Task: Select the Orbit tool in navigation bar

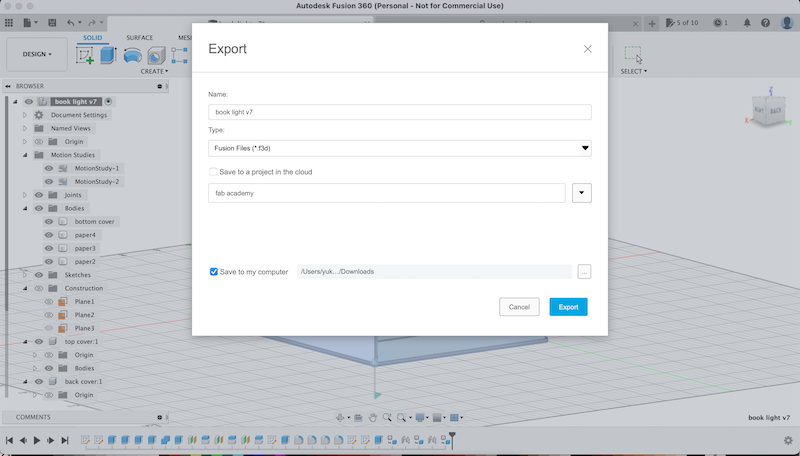Action: 340,418
